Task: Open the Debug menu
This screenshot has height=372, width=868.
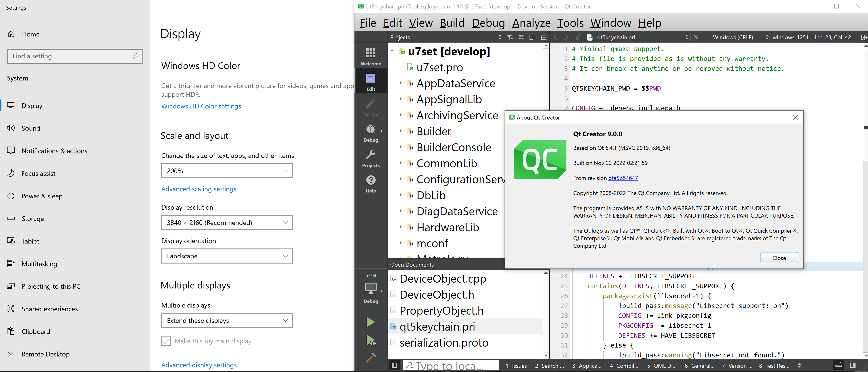Action: click(x=488, y=23)
